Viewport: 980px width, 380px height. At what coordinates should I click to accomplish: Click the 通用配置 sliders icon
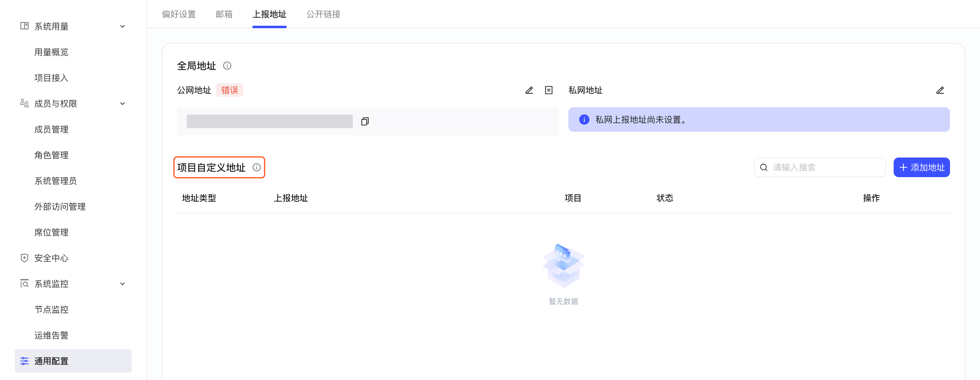(x=24, y=361)
